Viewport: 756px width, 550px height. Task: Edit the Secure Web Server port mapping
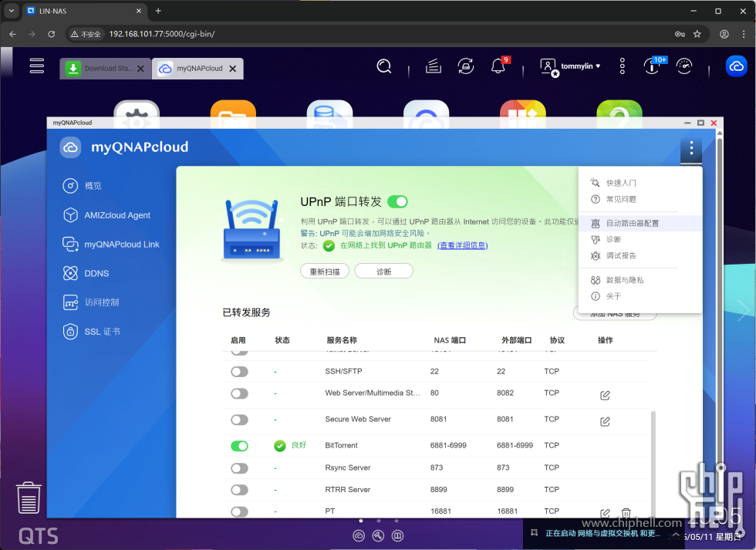(605, 422)
